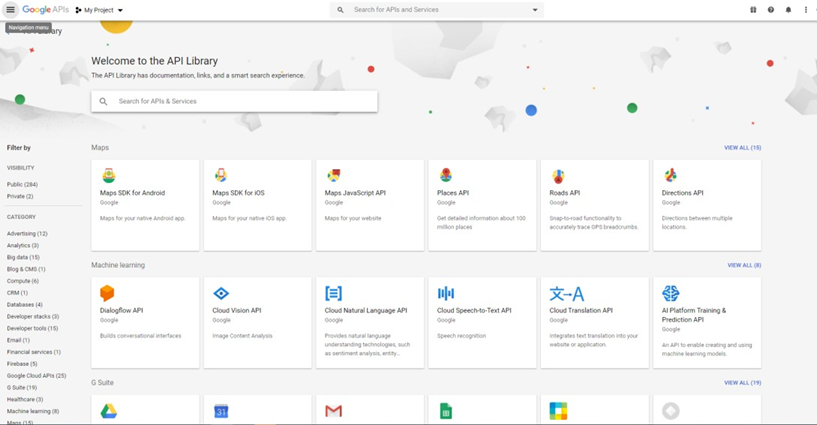Screen dimensions: 817x425
Task: Open the hamburger navigation menu
Action: [x=10, y=10]
